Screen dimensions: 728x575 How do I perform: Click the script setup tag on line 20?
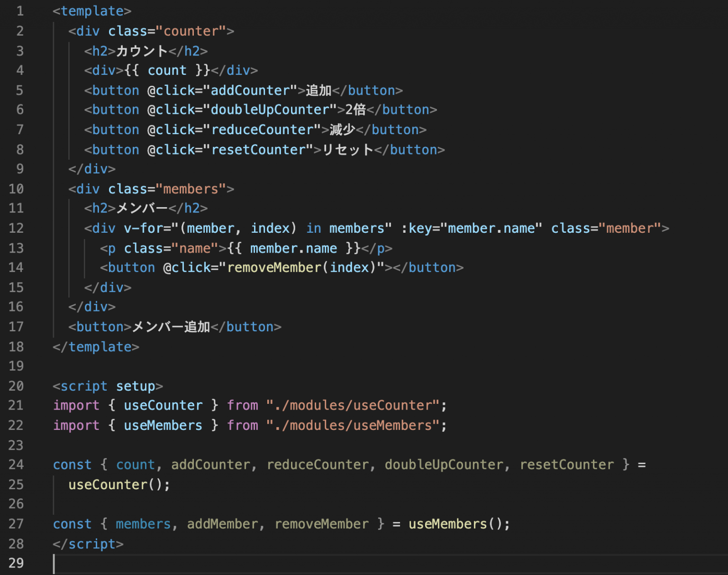107,386
